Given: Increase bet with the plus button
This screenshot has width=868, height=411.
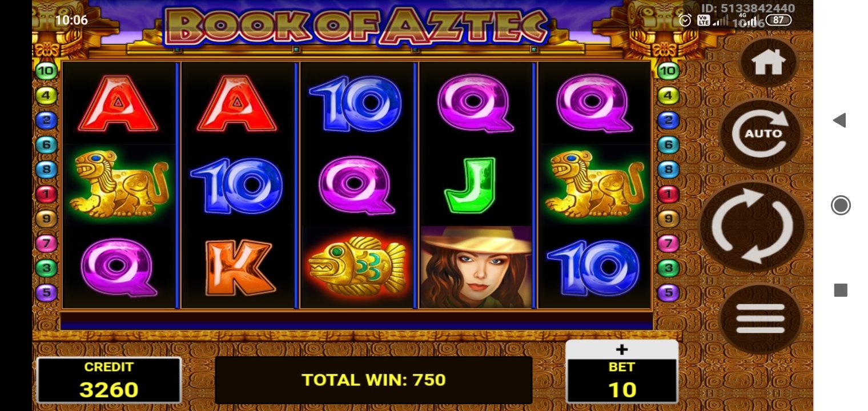Looking at the screenshot, I should (x=622, y=349).
